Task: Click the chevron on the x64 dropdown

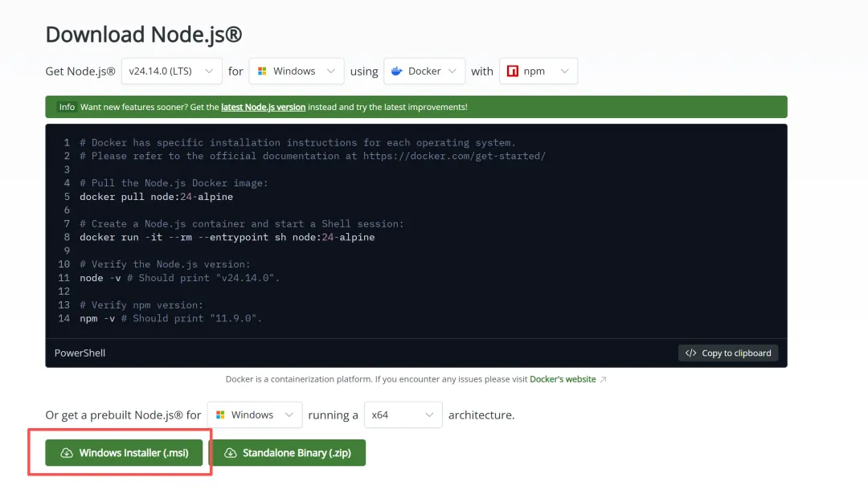Action: (x=429, y=414)
